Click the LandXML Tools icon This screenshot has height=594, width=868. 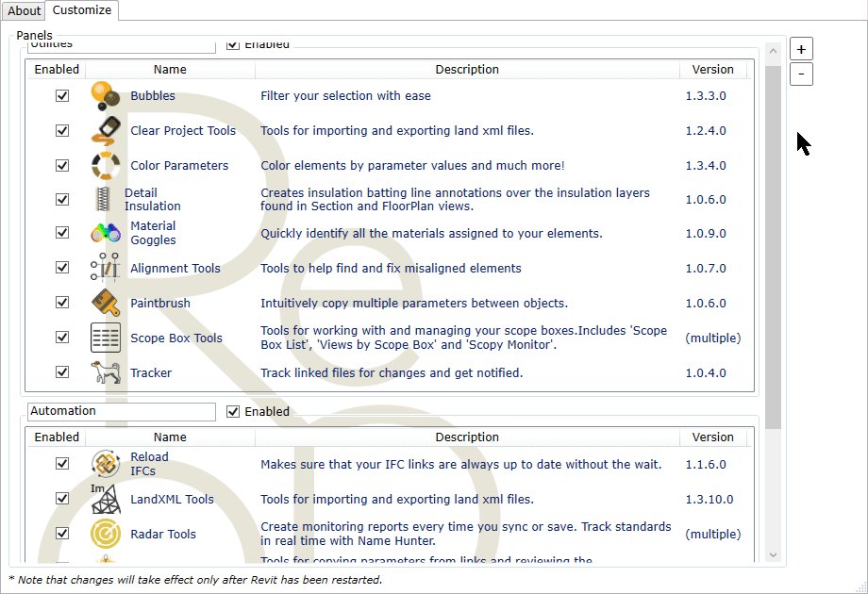pos(105,499)
